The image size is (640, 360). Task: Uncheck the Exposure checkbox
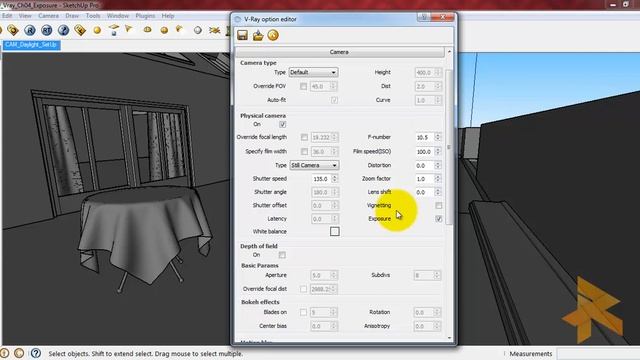tap(439, 219)
